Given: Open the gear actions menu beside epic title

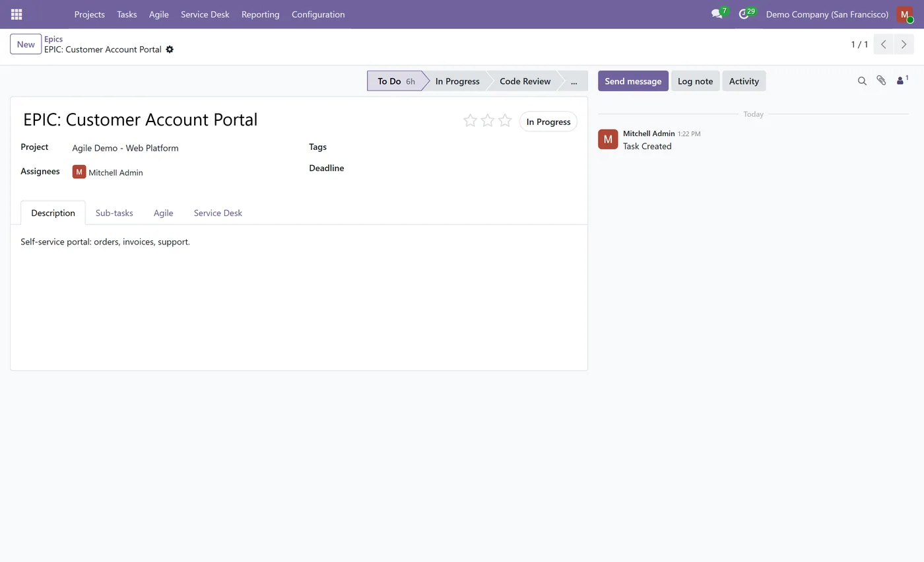Looking at the screenshot, I should pyautogui.click(x=170, y=50).
